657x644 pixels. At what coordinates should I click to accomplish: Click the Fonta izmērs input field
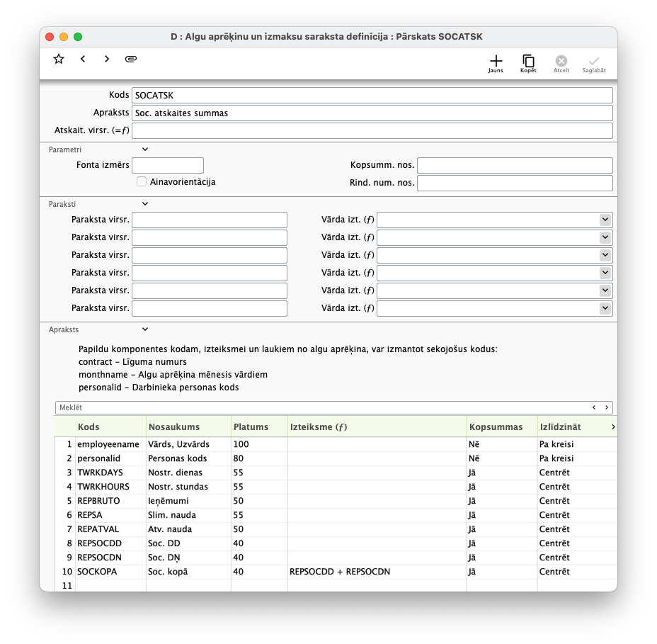168,165
